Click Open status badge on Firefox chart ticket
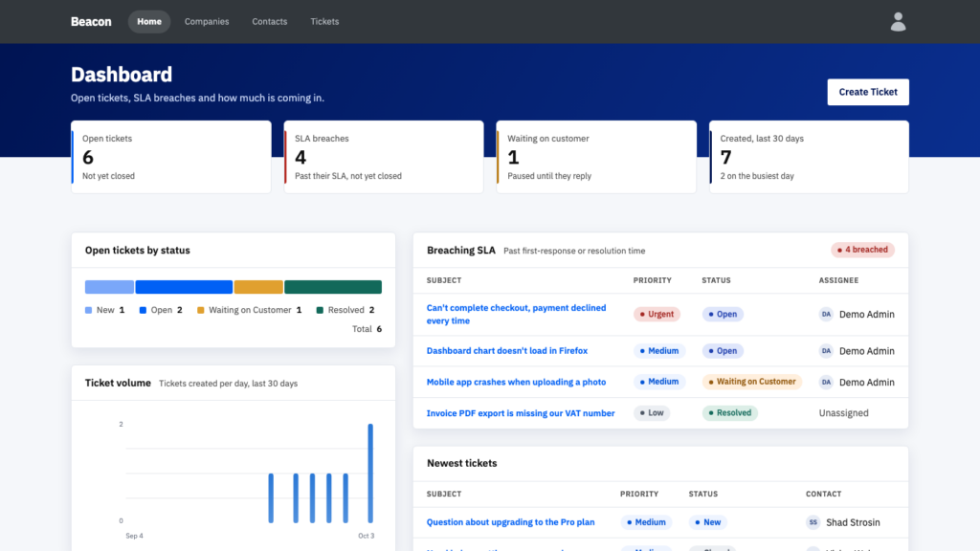Image resolution: width=980 pixels, height=551 pixels. 723,351
